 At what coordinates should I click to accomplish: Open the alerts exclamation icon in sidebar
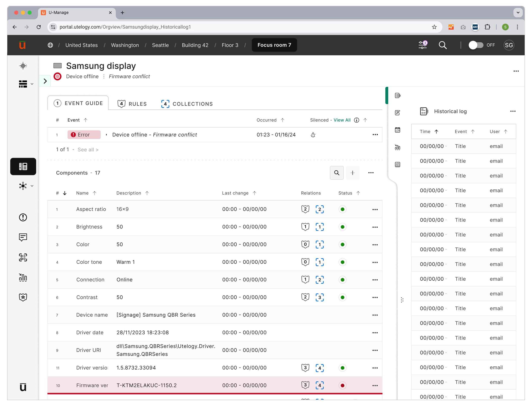coord(23,218)
